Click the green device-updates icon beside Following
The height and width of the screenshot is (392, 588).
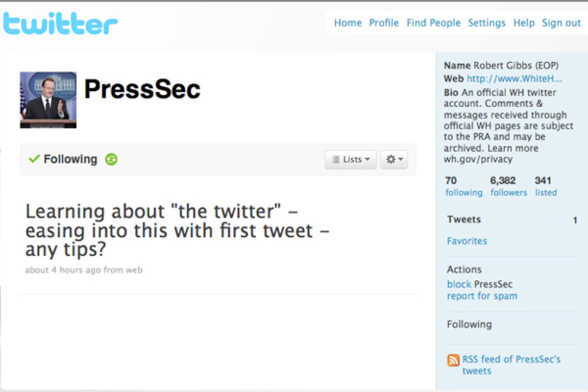pyautogui.click(x=111, y=159)
